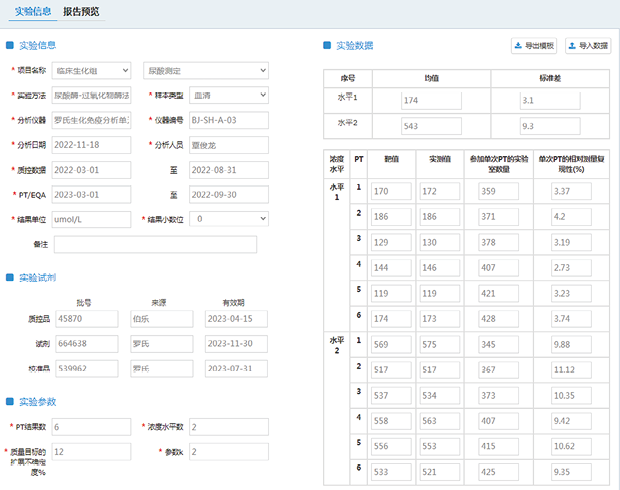
Task: Click the 试剂 batch number 664638
Action: [x=87, y=344]
